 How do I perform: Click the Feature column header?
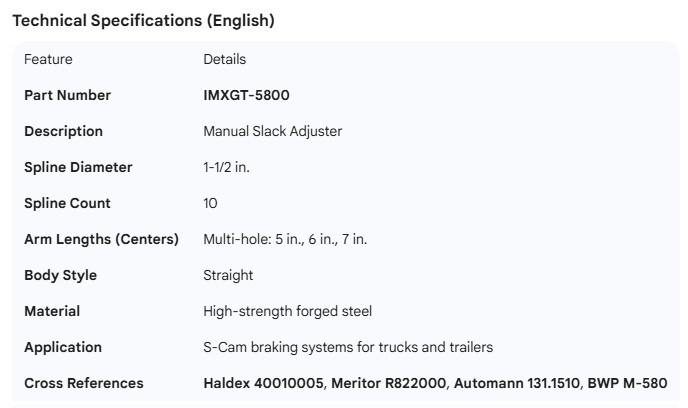pos(48,59)
